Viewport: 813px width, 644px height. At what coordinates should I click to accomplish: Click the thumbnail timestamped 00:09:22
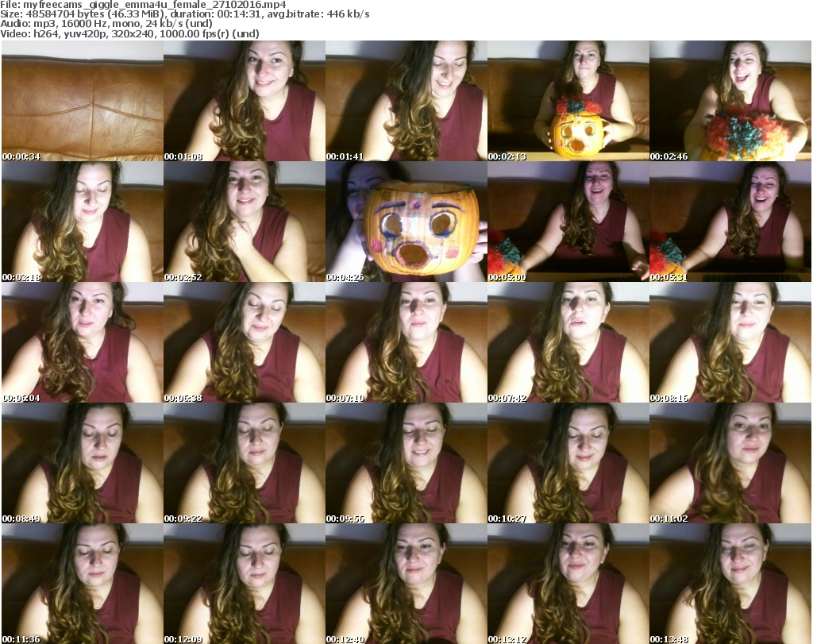tap(244, 463)
